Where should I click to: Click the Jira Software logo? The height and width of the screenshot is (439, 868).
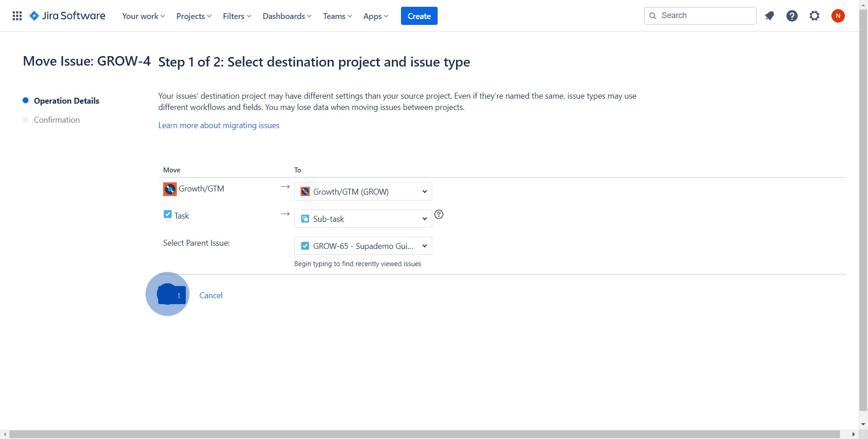point(67,16)
